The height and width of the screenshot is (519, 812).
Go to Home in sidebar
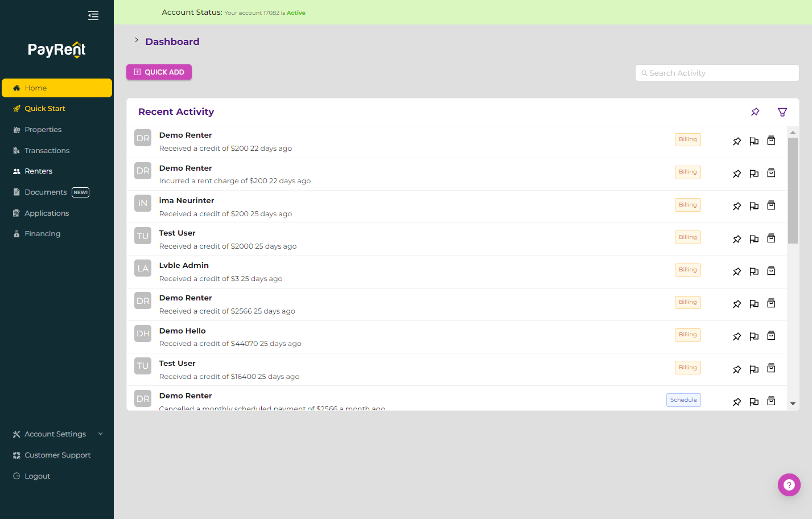[x=57, y=88]
